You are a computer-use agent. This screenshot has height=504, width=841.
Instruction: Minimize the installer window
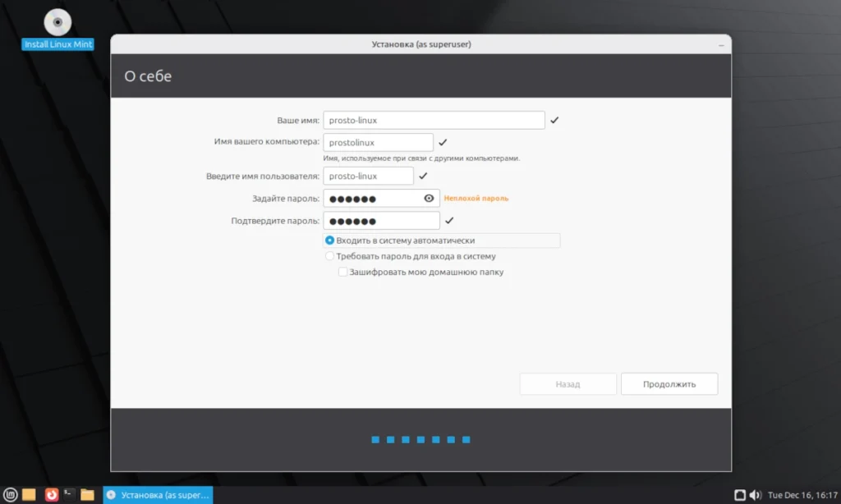click(721, 45)
